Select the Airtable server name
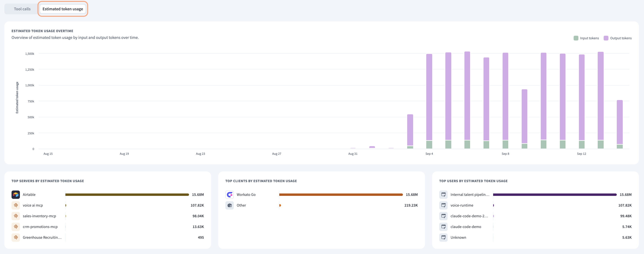Viewport: 644px width, 254px height. point(29,195)
